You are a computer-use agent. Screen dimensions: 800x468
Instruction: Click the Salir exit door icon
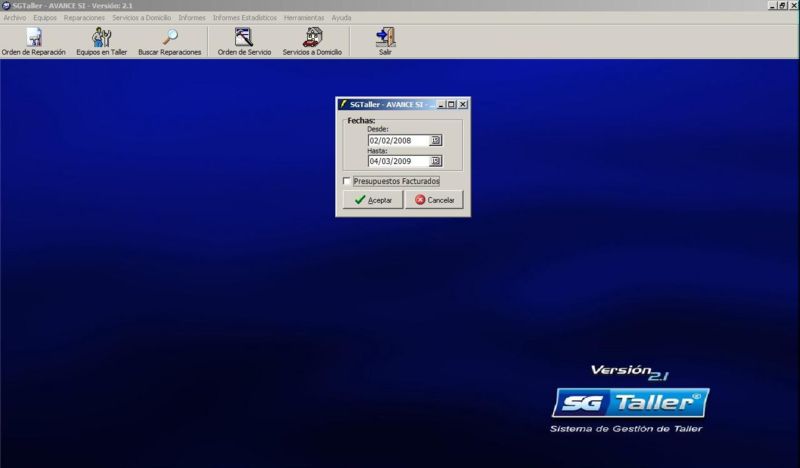coord(385,41)
